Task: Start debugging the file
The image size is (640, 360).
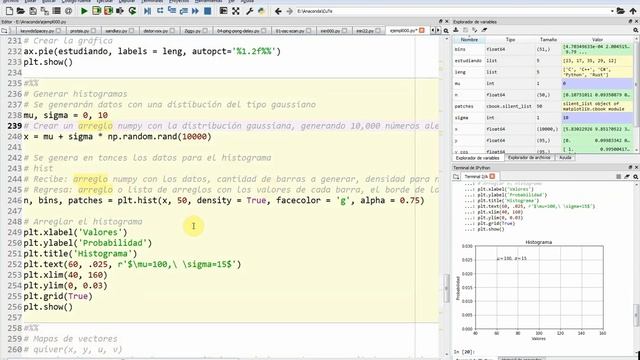Action: pyautogui.click(x=148, y=11)
